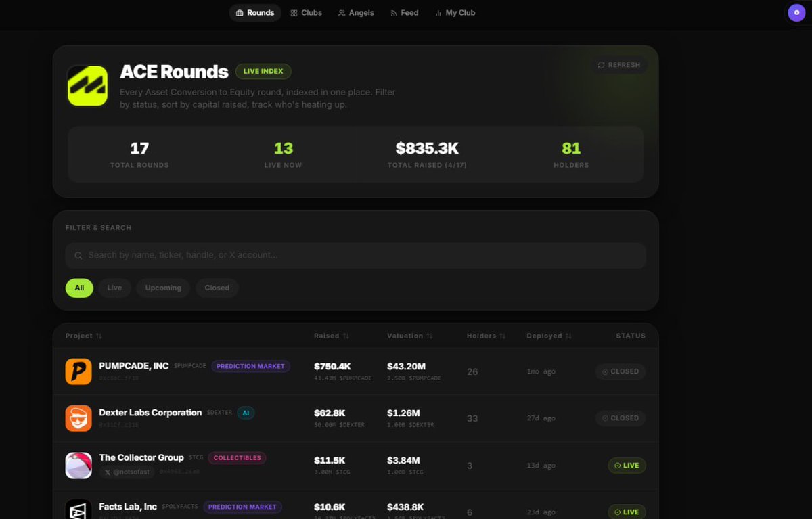Sort table by Deployed column
Image resolution: width=812 pixels, height=519 pixels.
[x=549, y=336]
